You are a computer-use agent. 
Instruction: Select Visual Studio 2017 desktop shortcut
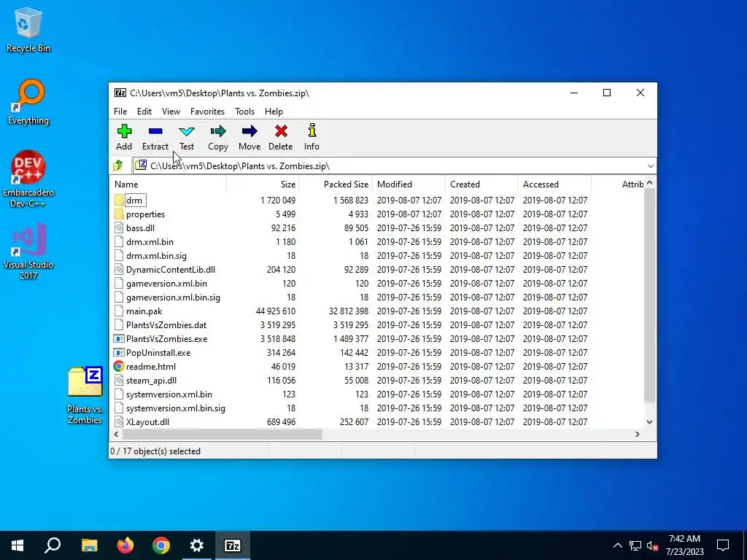[x=28, y=251]
